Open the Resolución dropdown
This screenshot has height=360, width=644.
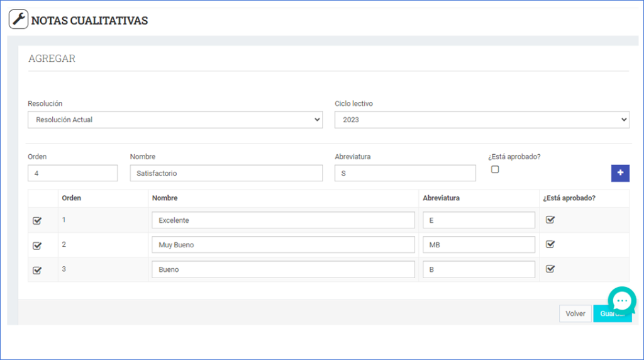click(x=175, y=120)
